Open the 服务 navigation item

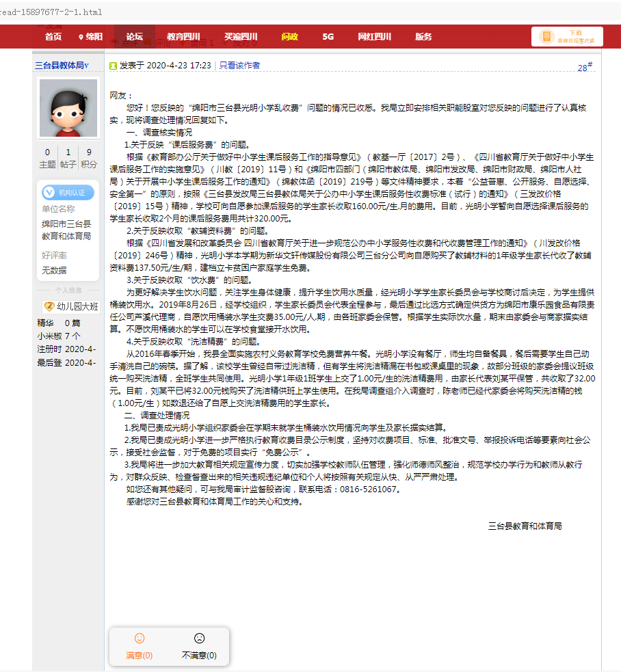[x=423, y=37]
